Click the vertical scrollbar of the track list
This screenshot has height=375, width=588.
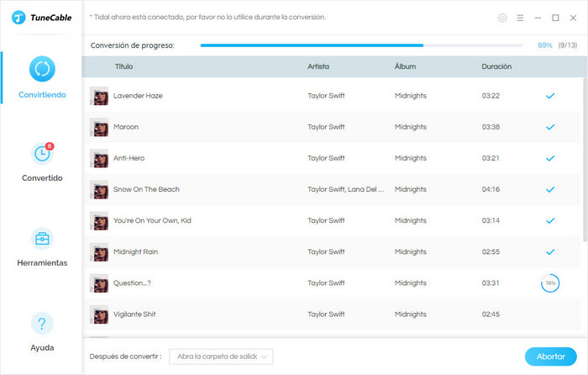pyautogui.click(x=585, y=160)
